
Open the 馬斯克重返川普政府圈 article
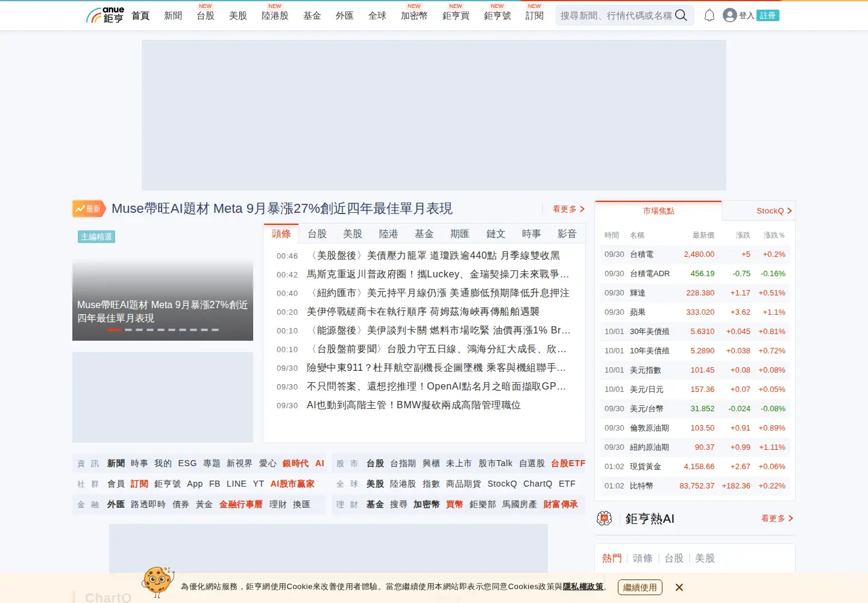pos(438,274)
